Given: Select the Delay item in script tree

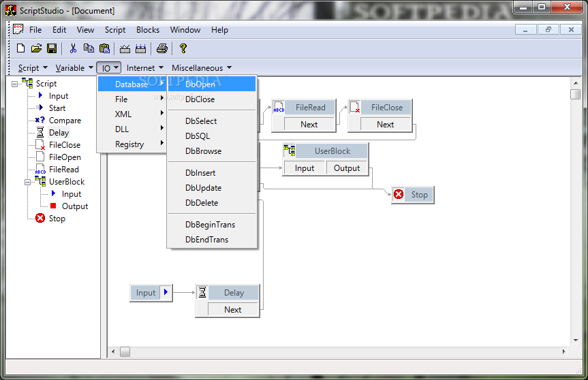Looking at the screenshot, I should [59, 133].
